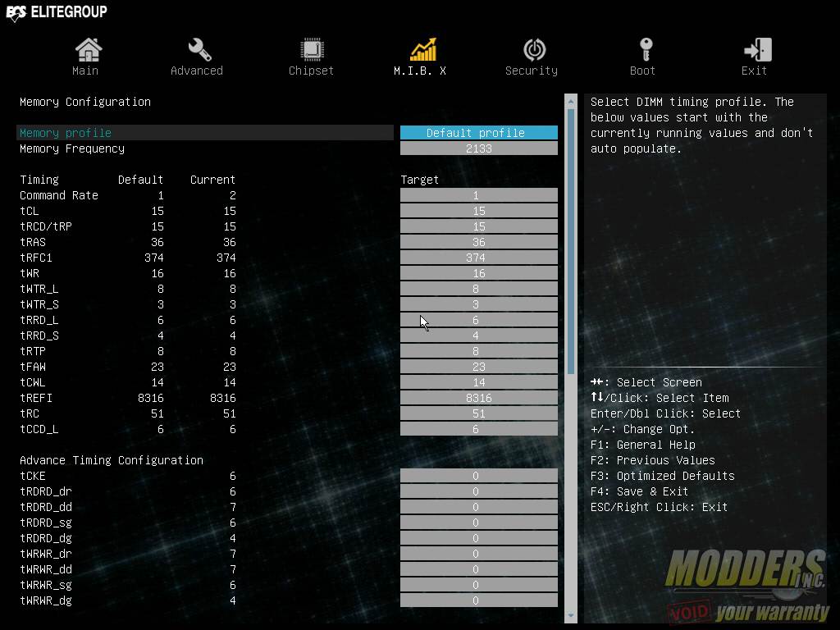Click the Advance Timing Configuration heading
840x630 pixels.
[112, 460]
